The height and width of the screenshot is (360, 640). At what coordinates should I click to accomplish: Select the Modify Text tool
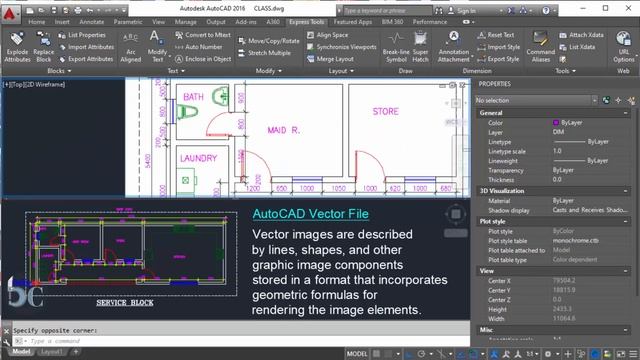pos(157,47)
